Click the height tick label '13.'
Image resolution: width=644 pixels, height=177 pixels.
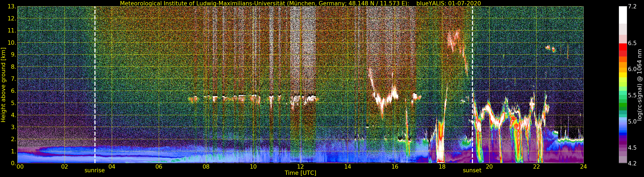12,6
